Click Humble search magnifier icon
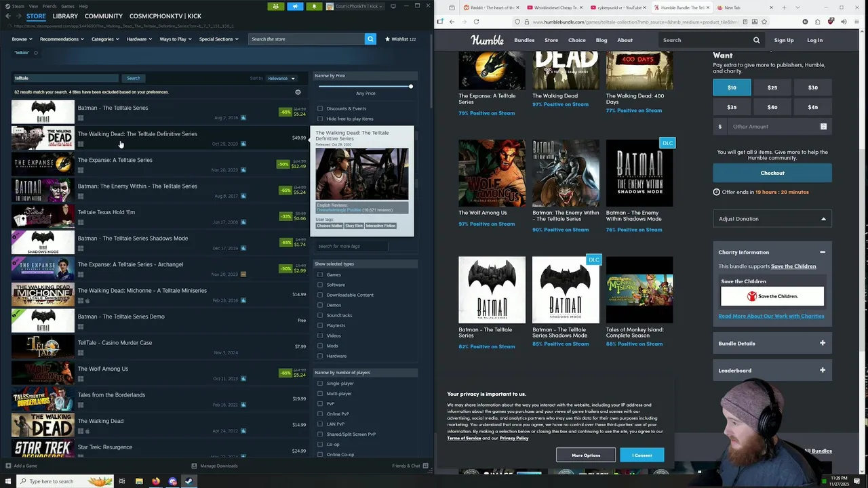The image size is (868, 488). click(x=756, y=40)
